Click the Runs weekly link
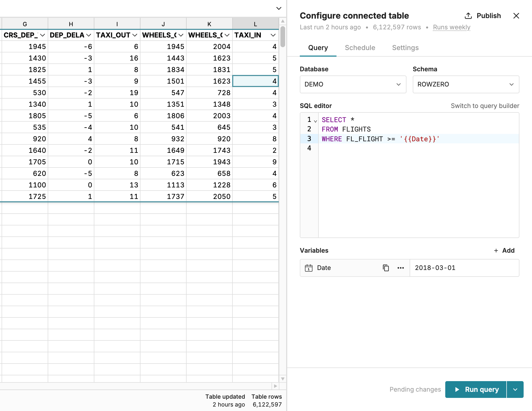 click(452, 27)
